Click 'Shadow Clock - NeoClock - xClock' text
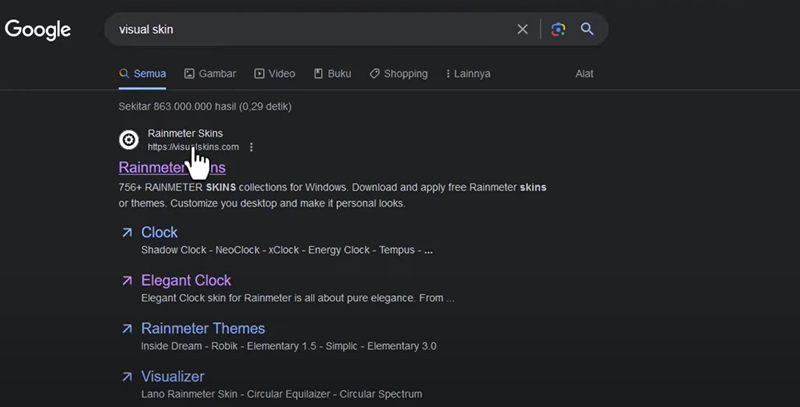 click(x=287, y=250)
